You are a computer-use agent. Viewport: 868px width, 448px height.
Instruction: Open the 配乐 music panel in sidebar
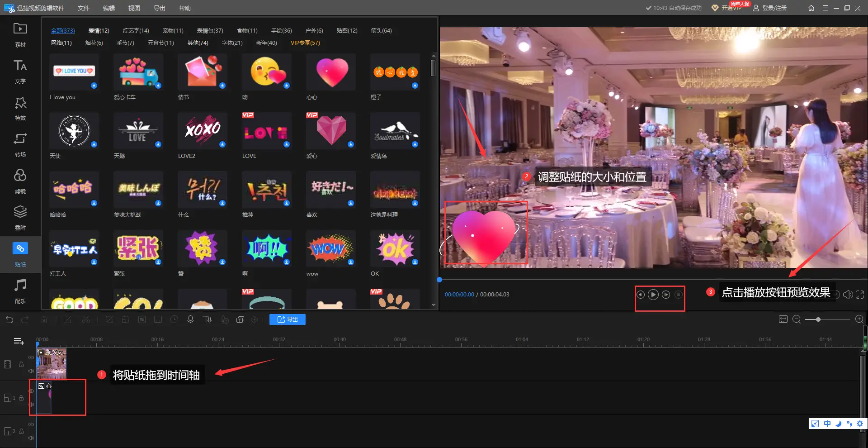click(20, 291)
